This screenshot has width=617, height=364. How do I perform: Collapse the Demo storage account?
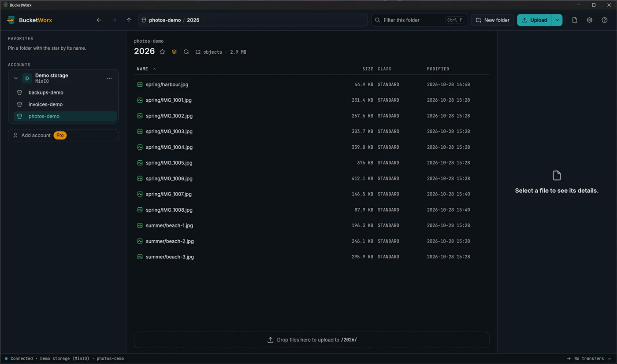[16, 78]
